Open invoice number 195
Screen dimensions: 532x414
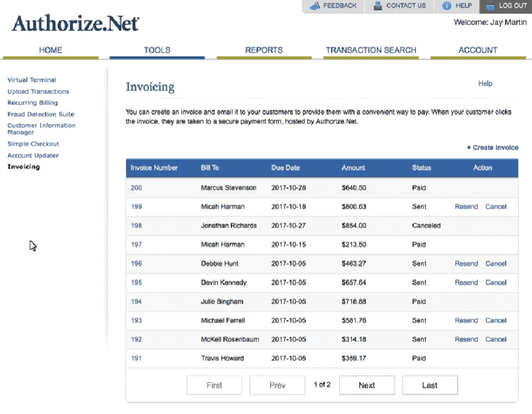(x=136, y=283)
